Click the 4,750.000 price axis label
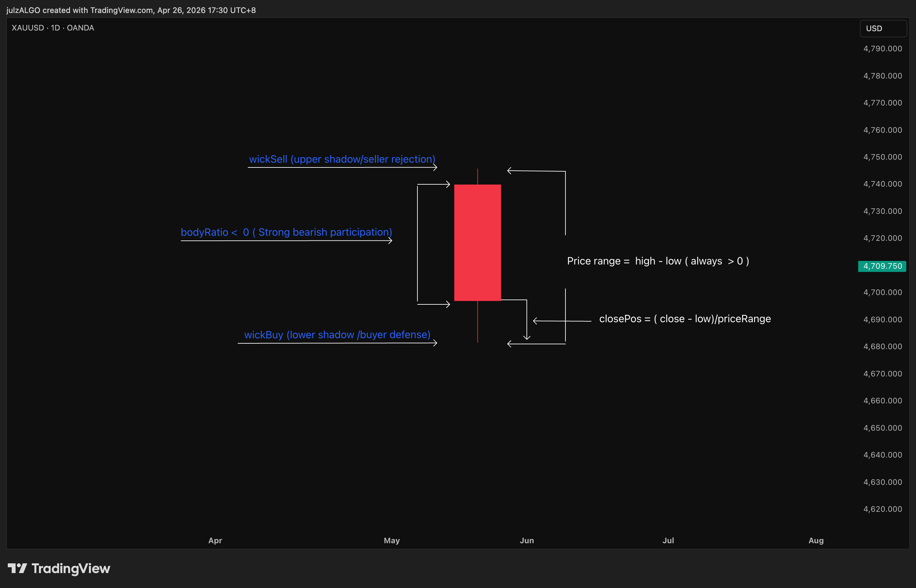 point(883,157)
